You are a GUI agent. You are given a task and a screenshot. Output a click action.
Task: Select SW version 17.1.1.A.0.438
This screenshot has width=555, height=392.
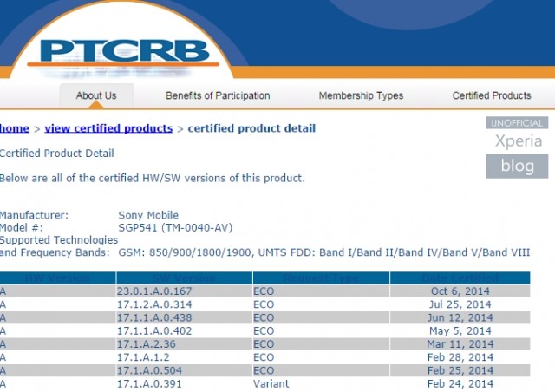click(154, 317)
